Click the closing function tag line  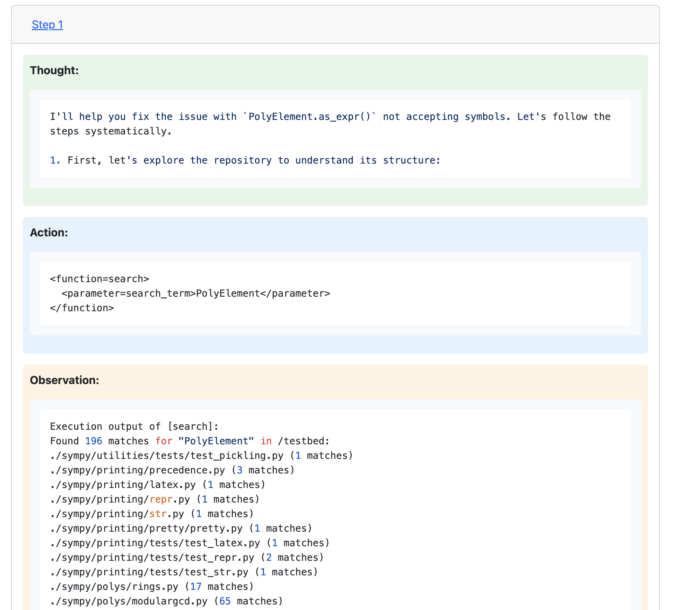coord(82,308)
